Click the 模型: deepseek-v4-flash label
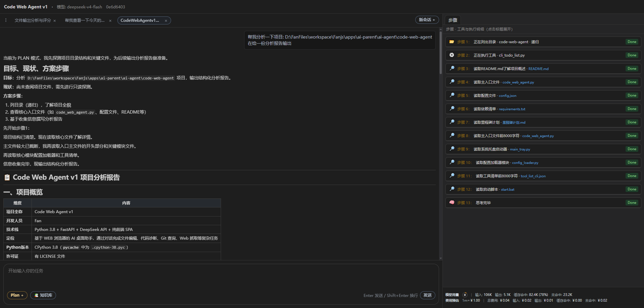644x308 pixels. point(79,7)
